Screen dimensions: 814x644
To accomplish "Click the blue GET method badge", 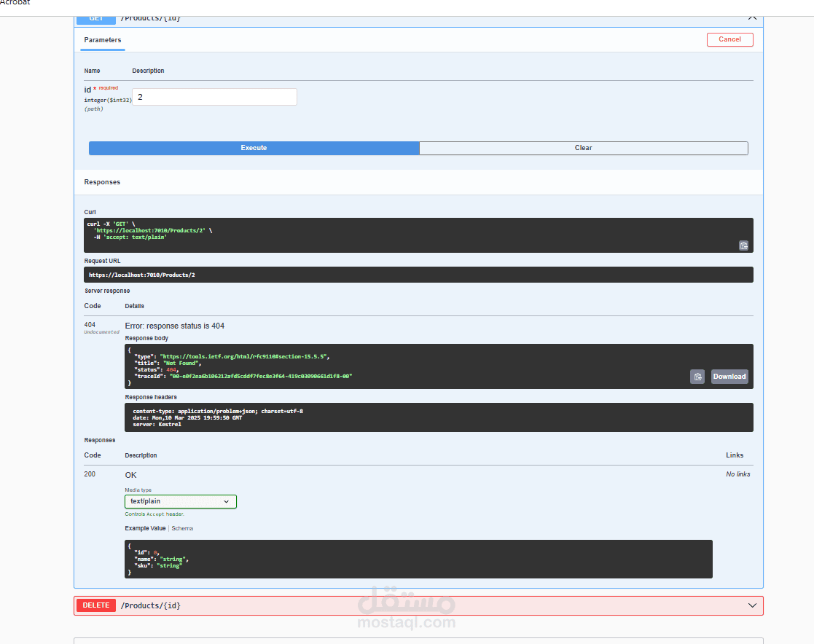I will (x=96, y=20).
